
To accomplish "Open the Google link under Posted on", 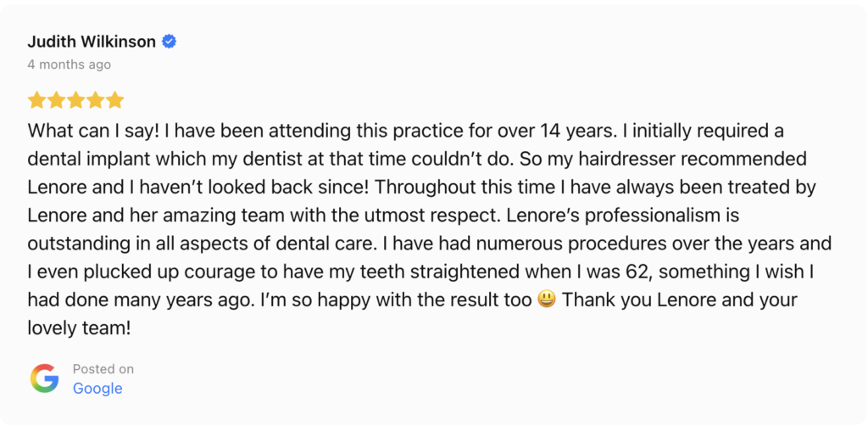I will click(97, 389).
